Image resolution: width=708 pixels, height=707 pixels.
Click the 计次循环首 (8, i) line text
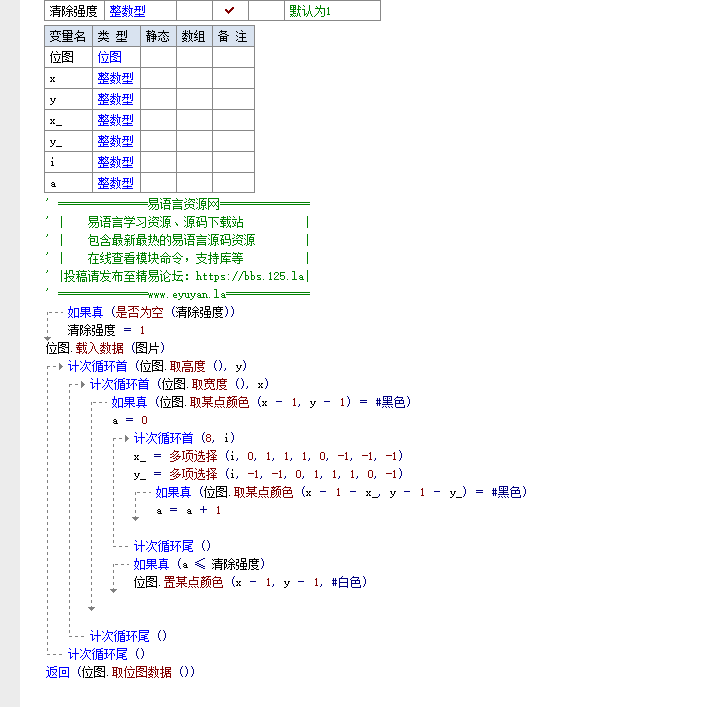[x=184, y=438]
